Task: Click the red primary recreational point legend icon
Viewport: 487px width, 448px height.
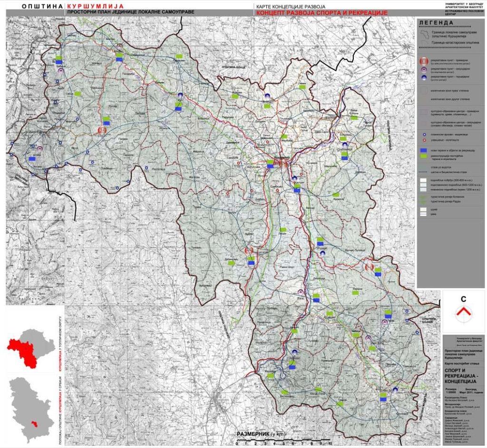Action: point(424,61)
